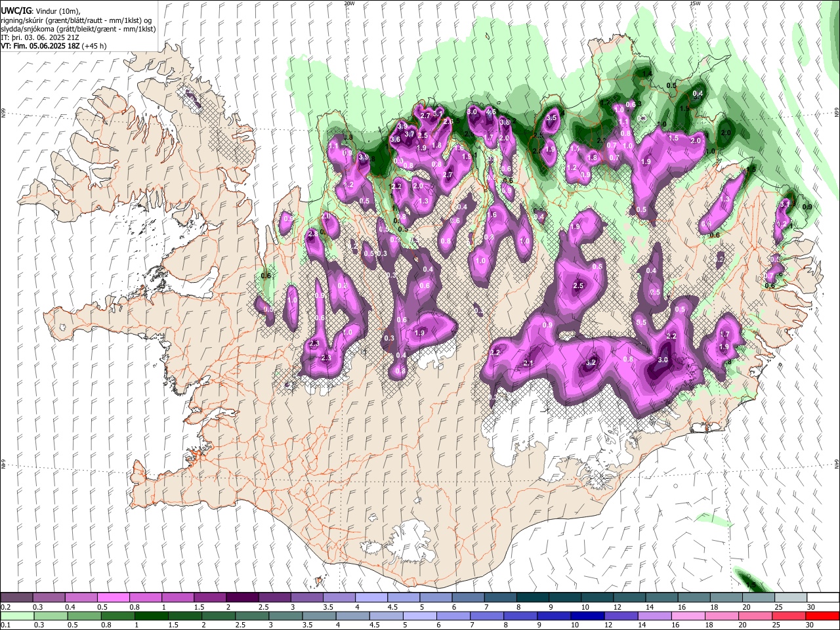Select the pale green bottom-scale swatch between 0.1 and 0.3
Screen dimensions: 840x630
tap(16, 616)
